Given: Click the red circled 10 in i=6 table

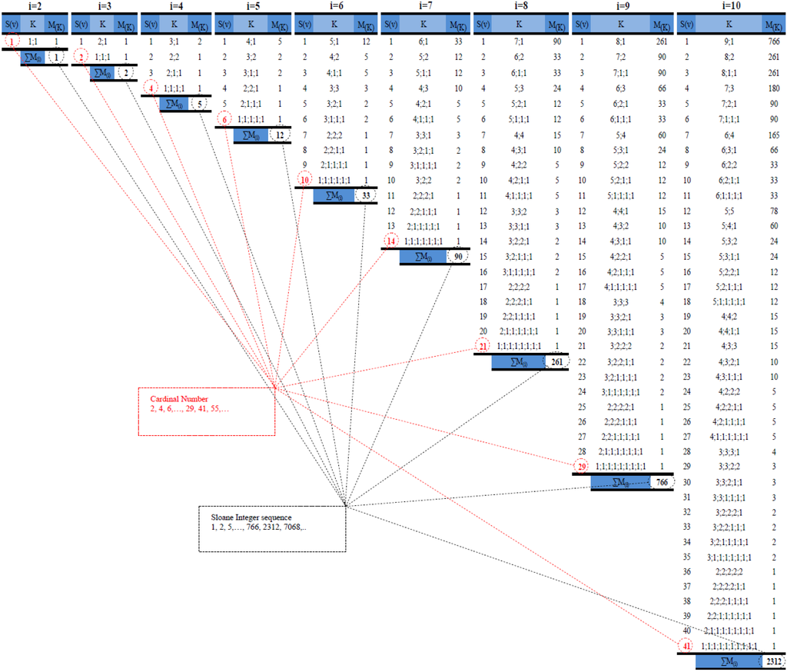Looking at the screenshot, I should pyautogui.click(x=304, y=180).
